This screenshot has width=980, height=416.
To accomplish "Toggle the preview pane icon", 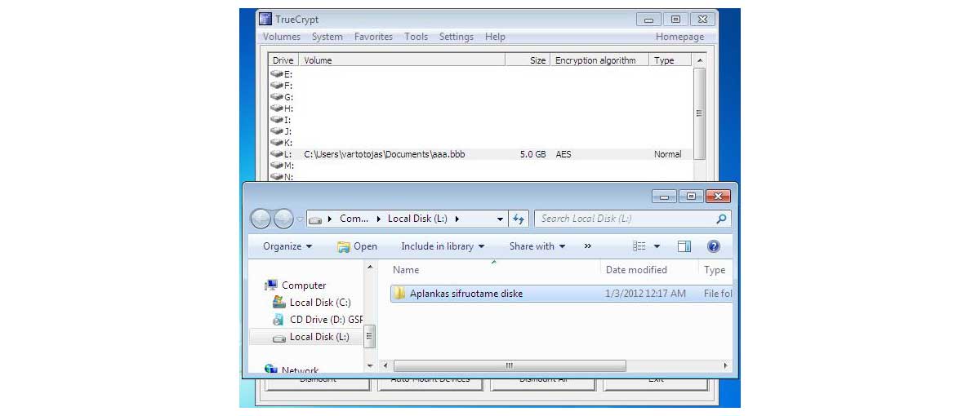I will point(684,246).
